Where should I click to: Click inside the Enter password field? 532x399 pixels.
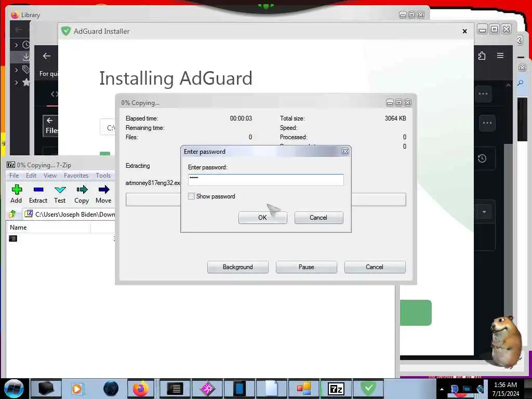[265, 180]
